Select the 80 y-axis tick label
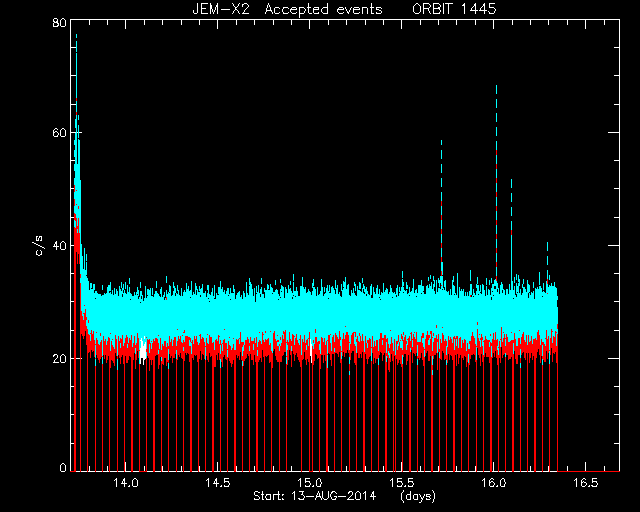 (x=60, y=23)
